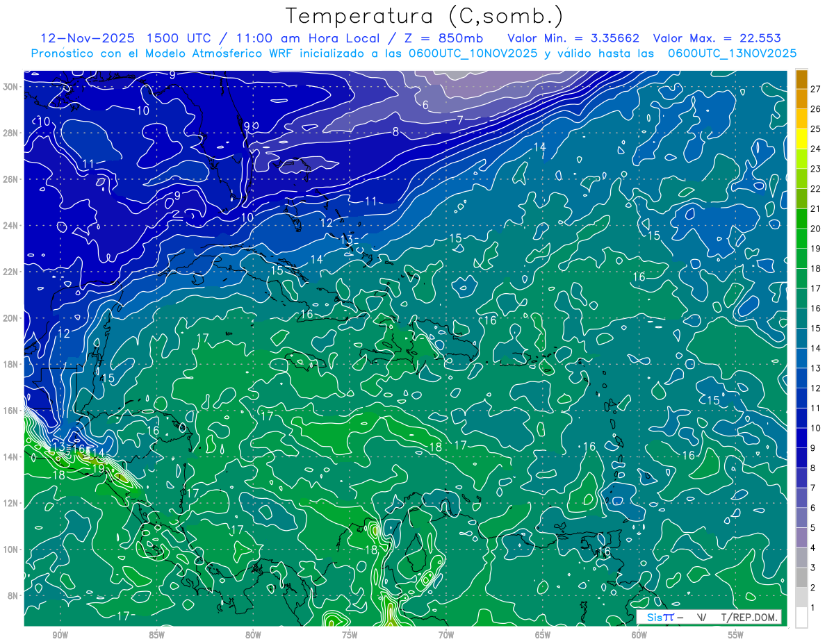Click the "80W" longitude axis label
The image size is (834, 644).
tap(253, 634)
